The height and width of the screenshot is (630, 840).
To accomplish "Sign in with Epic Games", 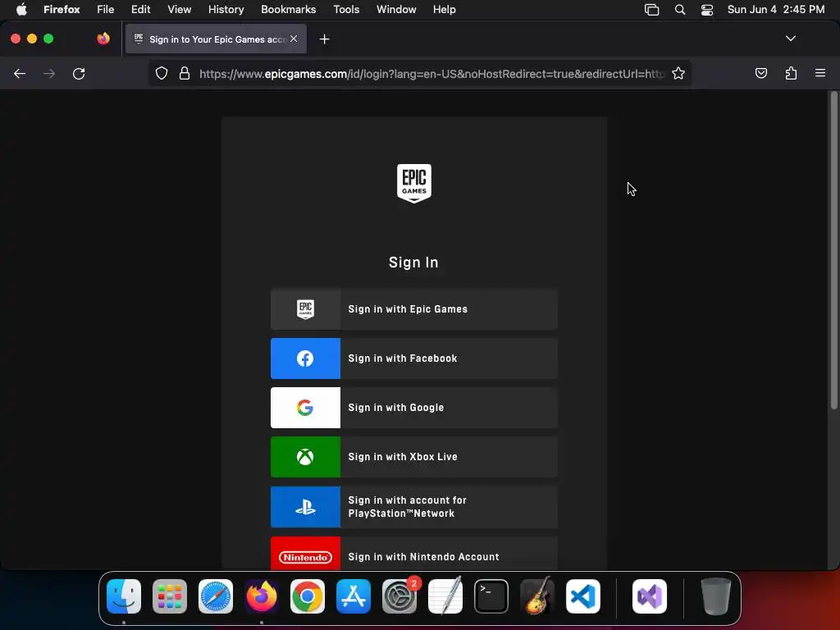I will (414, 309).
